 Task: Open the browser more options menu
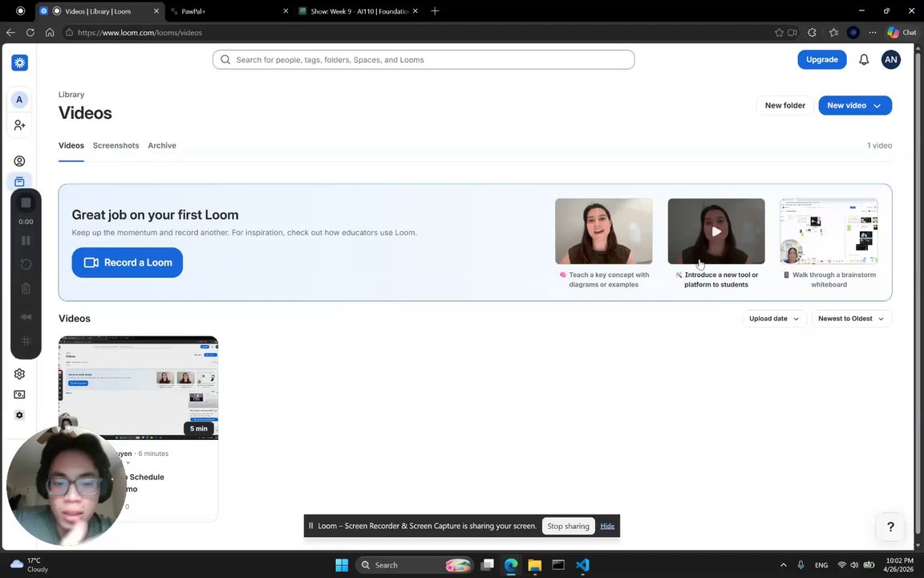point(873,32)
